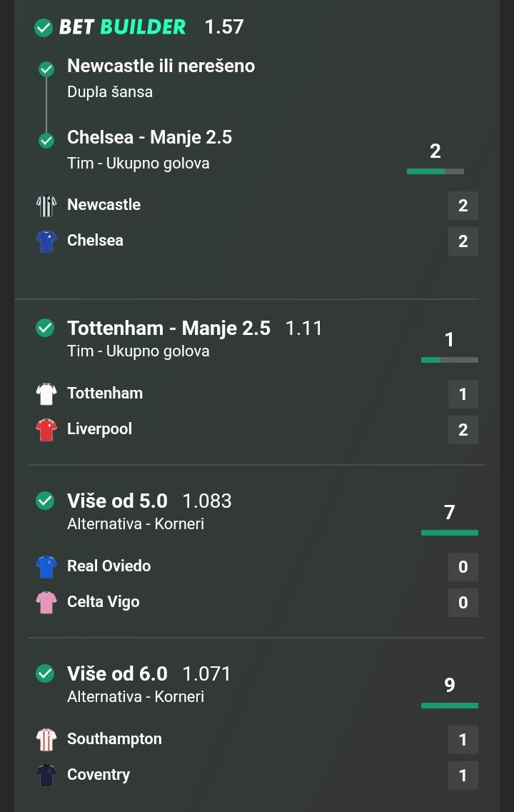Click the Bet Builder green checkmark
This screenshot has width=514, height=812.
click(x=44, y=28)
